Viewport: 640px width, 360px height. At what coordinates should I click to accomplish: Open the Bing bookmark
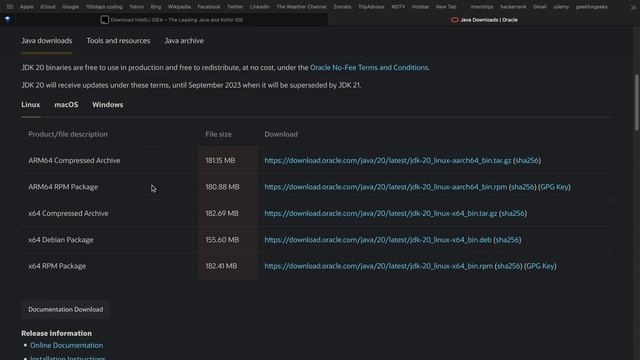(x=156, y=7)
